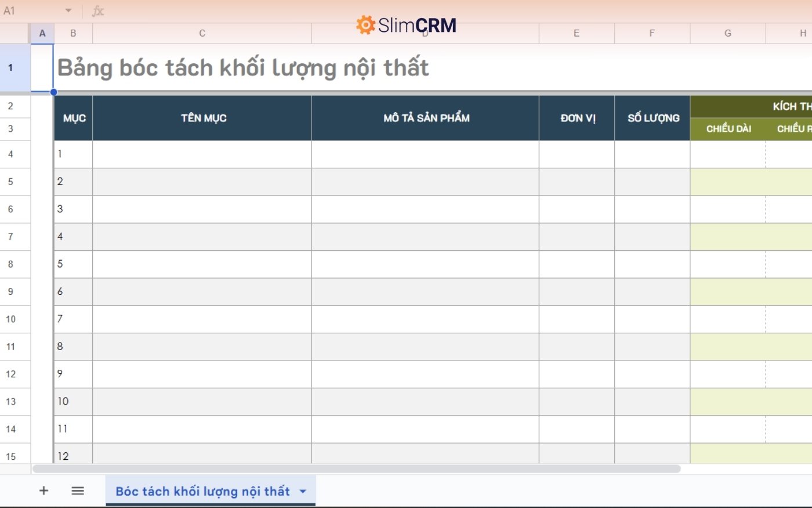Viewport: 812px width, 508px height.
Task: Click the MÔ TẢ SẢN PHẨM header cell
Action: click(x=426, y=118)
